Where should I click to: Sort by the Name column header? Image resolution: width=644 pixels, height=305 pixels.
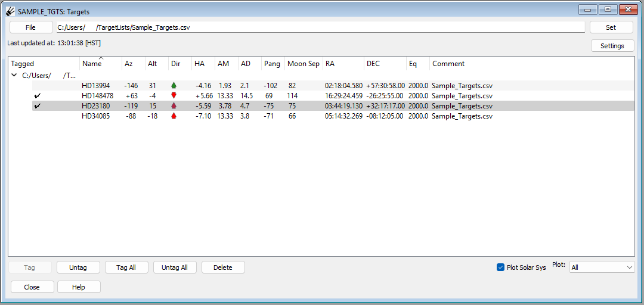[x=101, y=64]
